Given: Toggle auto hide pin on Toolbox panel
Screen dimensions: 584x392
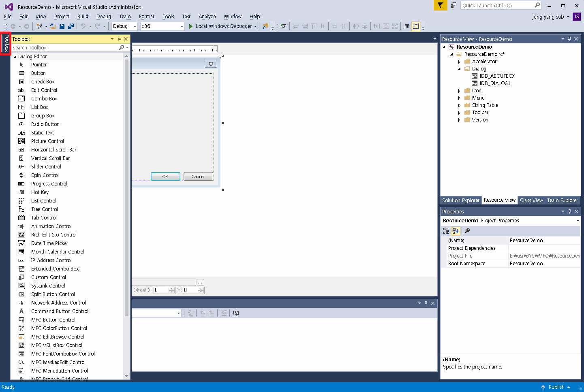Looking at the screenshot, I should point(119,39).
